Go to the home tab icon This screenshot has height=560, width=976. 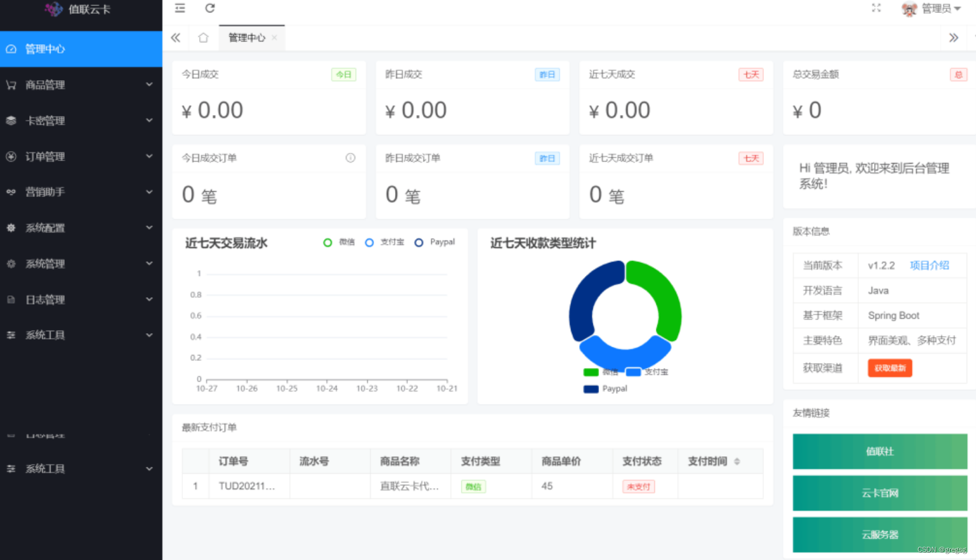click(x=203, y=38)
